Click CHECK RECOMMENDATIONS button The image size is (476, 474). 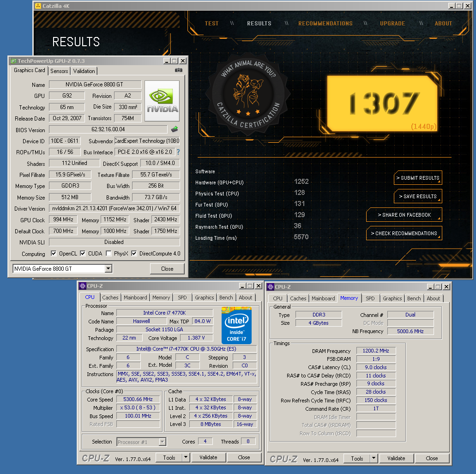pyautogui.click(x=404, y=233)
